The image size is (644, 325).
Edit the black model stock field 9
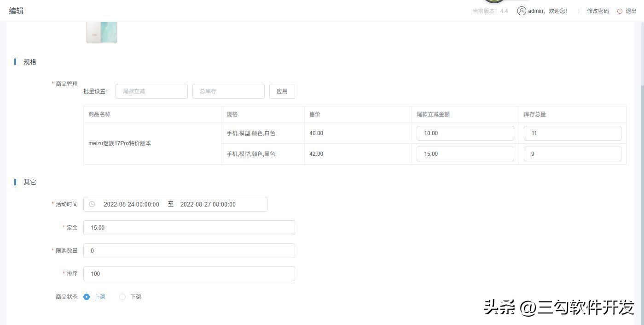572,154
